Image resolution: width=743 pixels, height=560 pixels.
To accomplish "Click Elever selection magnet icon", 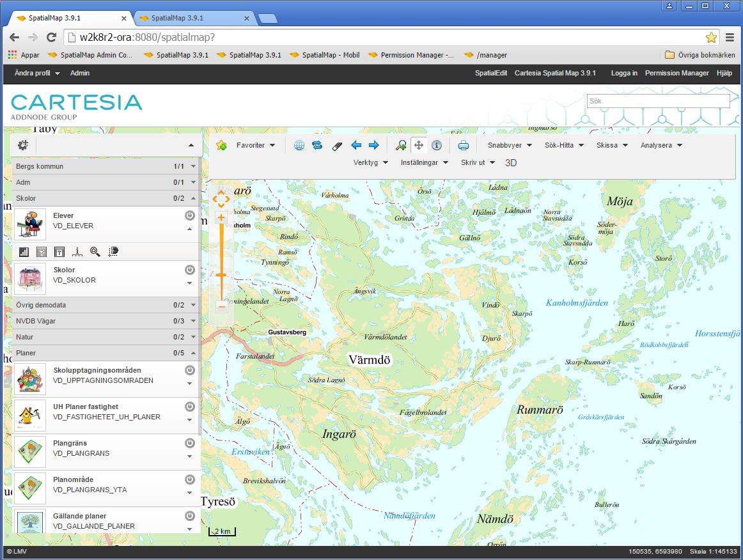I will 113,252.
